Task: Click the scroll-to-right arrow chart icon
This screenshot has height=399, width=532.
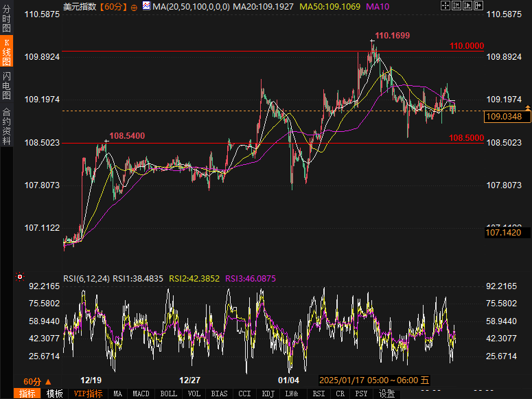Action: pos(478,5)
